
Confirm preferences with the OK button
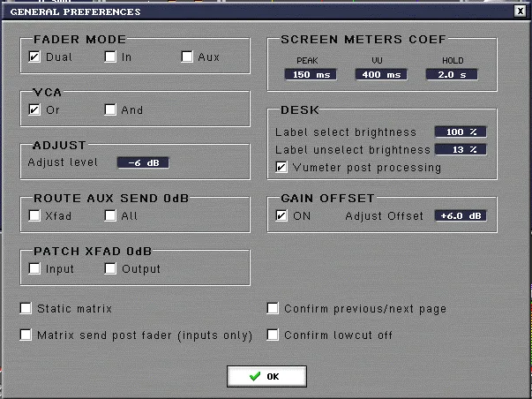pyautogui.click(x=266, y=376)
